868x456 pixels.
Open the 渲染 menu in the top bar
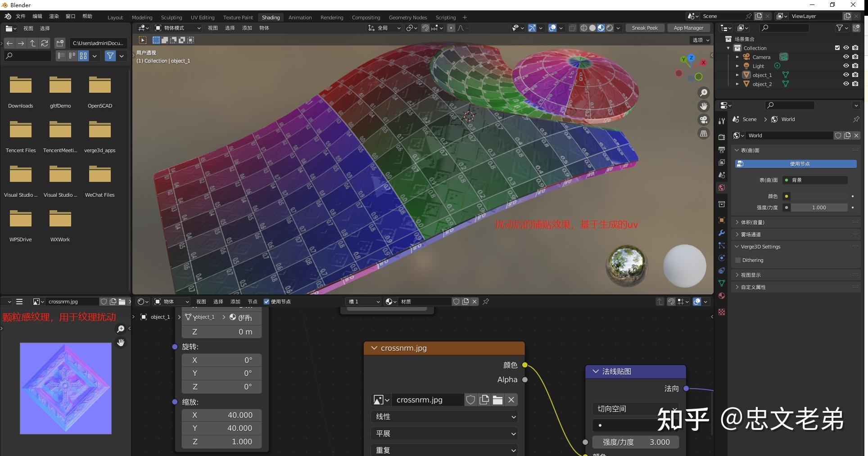pos(54,16)
